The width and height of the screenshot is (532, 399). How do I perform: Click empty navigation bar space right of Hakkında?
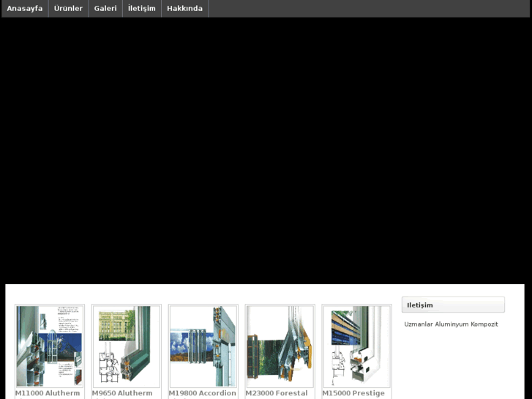(x=366, y=9)
